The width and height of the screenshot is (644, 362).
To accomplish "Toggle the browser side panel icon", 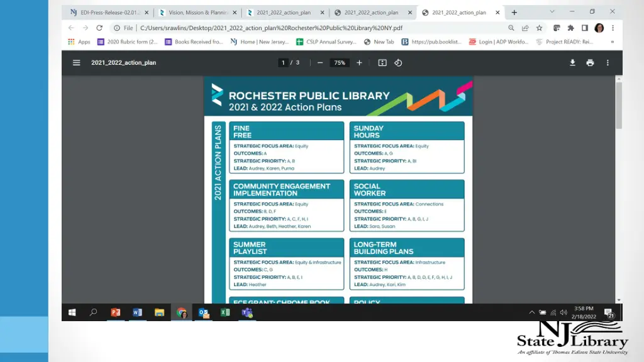I will (x=585, y=28).
